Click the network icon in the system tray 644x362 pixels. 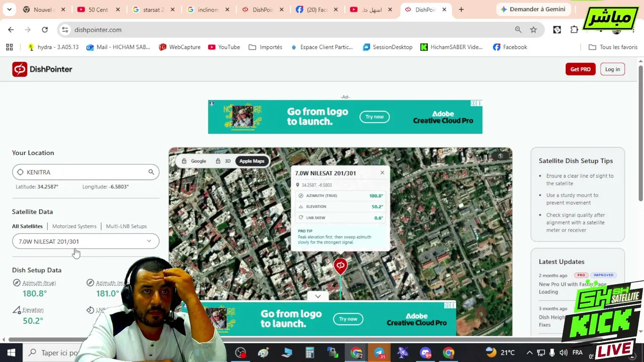[541, 352]
